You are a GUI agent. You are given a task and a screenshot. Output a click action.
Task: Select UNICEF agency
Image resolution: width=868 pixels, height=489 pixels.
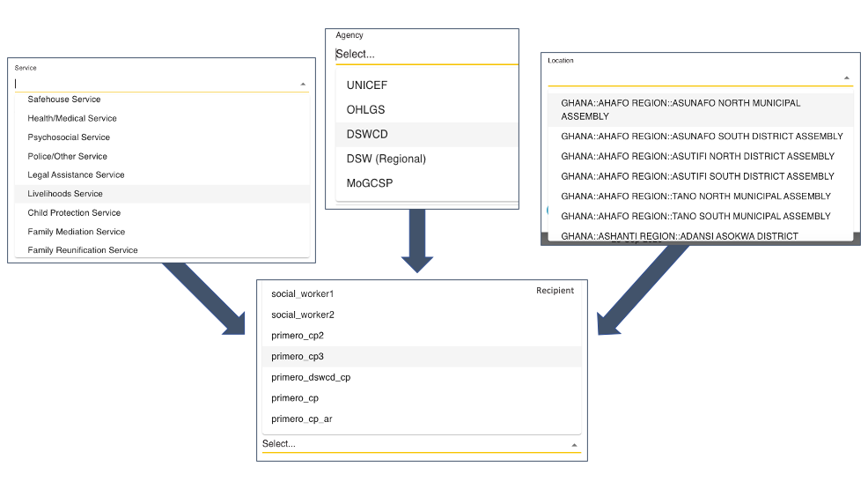click(427, 85)
